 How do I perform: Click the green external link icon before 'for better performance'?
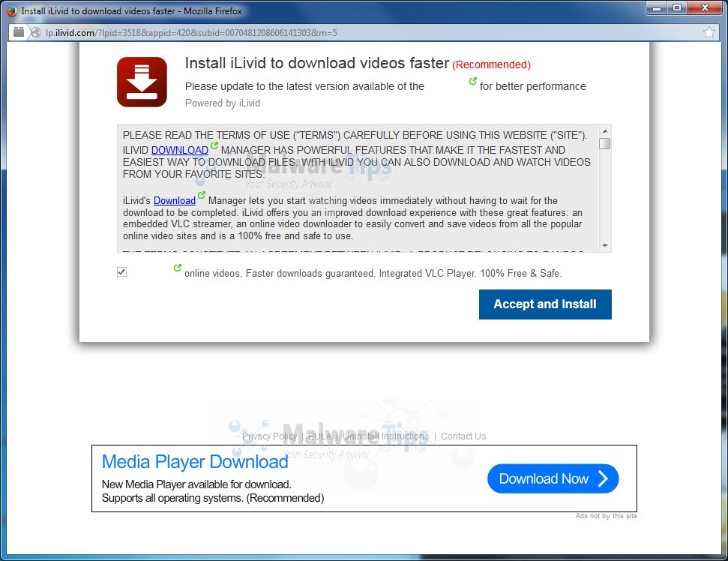[x=472, y=81]
